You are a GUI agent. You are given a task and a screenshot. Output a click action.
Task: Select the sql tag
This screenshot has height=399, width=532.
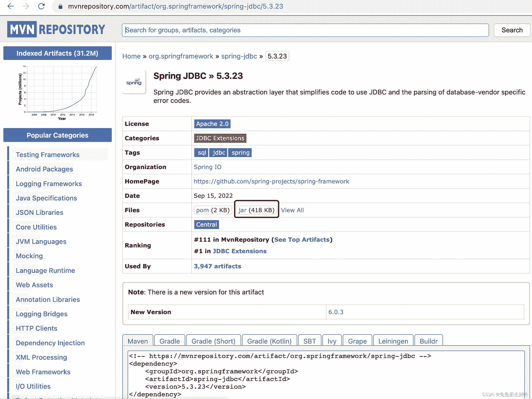coord(201,153)
